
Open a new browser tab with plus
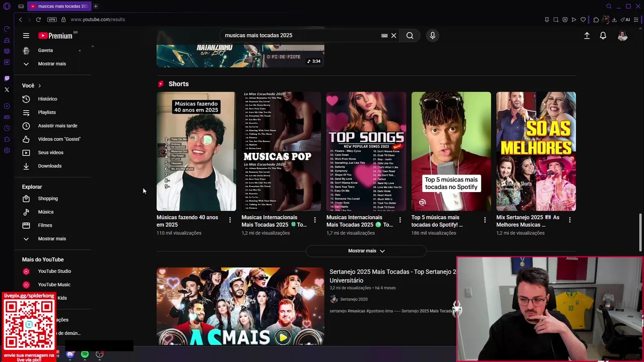coord(96,7)
